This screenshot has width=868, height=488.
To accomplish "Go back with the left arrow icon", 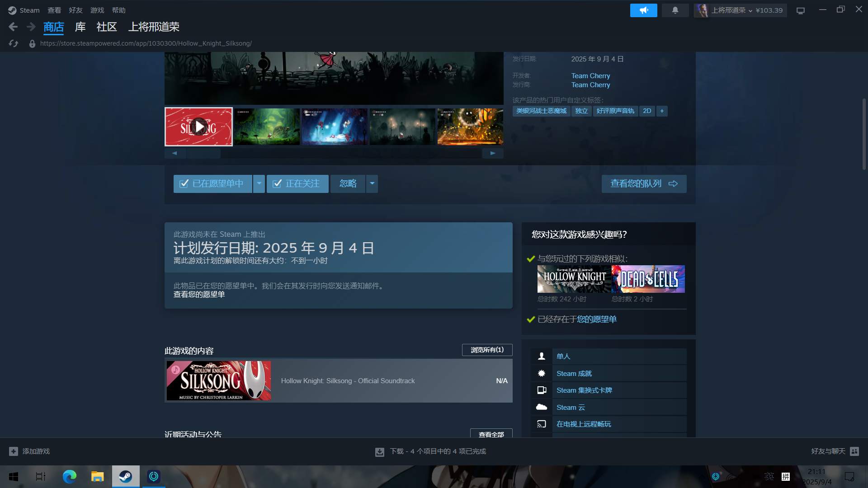I will (x=13, y=27).
